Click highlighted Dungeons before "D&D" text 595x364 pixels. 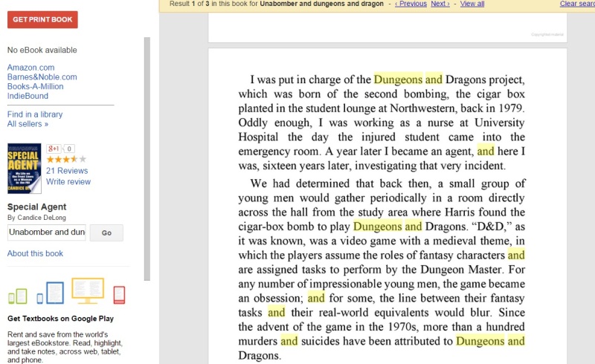tap(378, 227)
